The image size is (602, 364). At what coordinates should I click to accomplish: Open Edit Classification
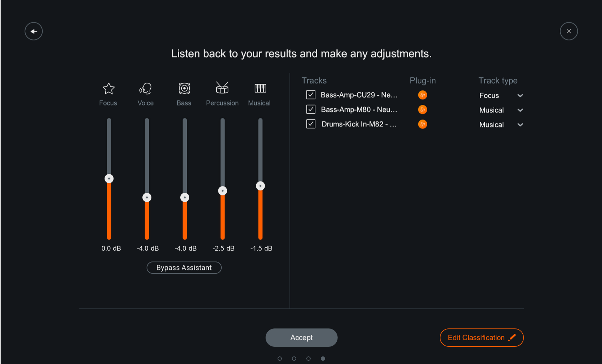(482, 337)
